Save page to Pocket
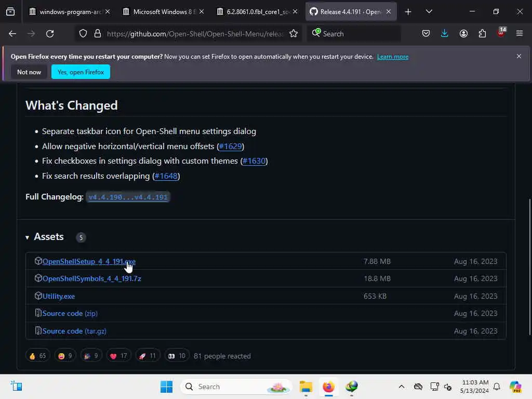The height and width of the screenshot is (399, 532). 426,34
